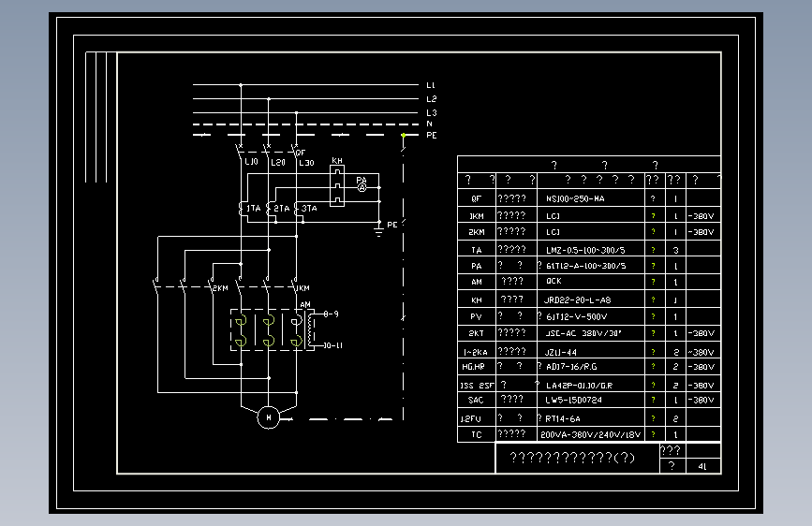Select the motor M circle symbol
Viewport: 812px width, 526px height.
click(268, 417)
